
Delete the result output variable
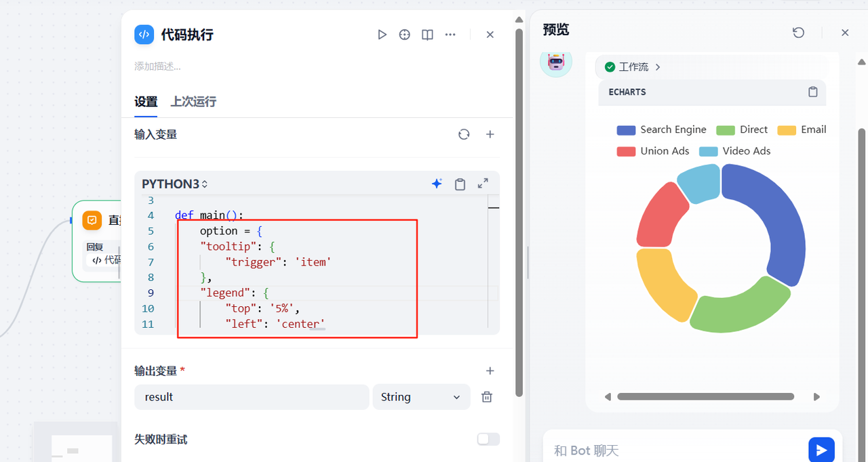(x=487, y=397)
